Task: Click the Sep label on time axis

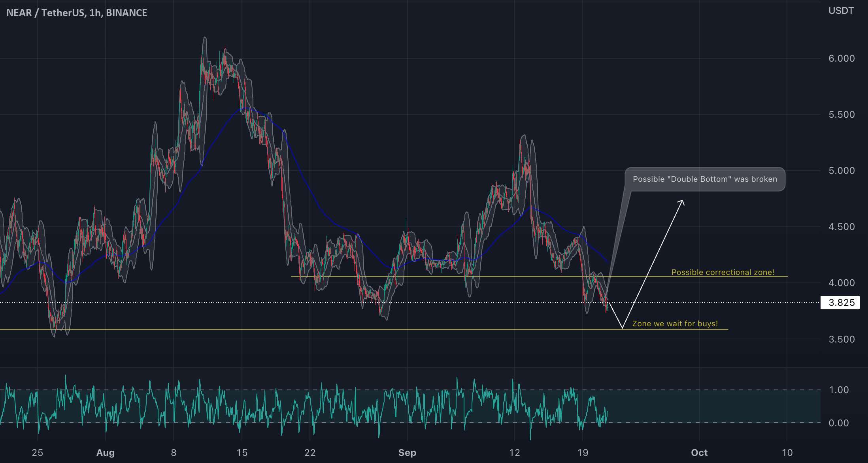Action: (x=407, y=453)
